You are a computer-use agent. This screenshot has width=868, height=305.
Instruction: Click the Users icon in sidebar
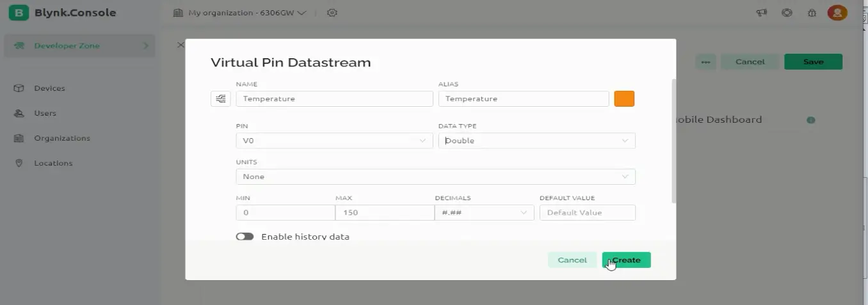coord(19,113)
